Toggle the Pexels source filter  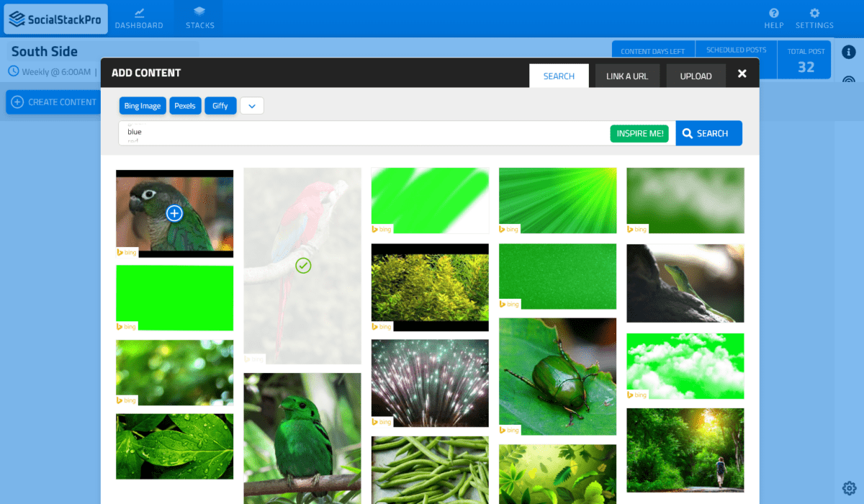[x=185, y=106]
